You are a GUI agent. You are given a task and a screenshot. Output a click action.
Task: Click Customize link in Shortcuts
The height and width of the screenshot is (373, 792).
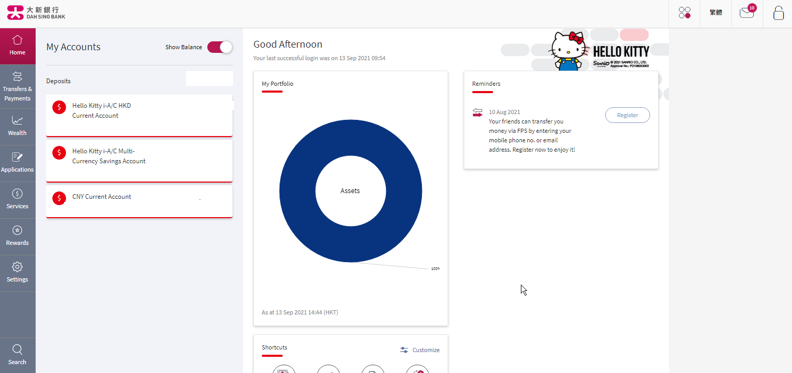point(426,350)
